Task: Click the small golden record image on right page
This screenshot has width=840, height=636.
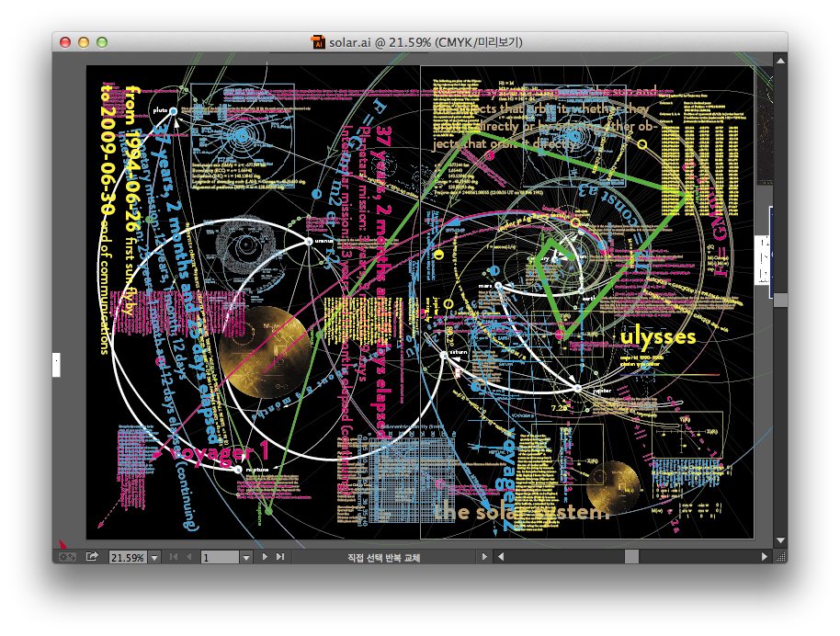Action: pyautogui.click(x=613, y=488)
